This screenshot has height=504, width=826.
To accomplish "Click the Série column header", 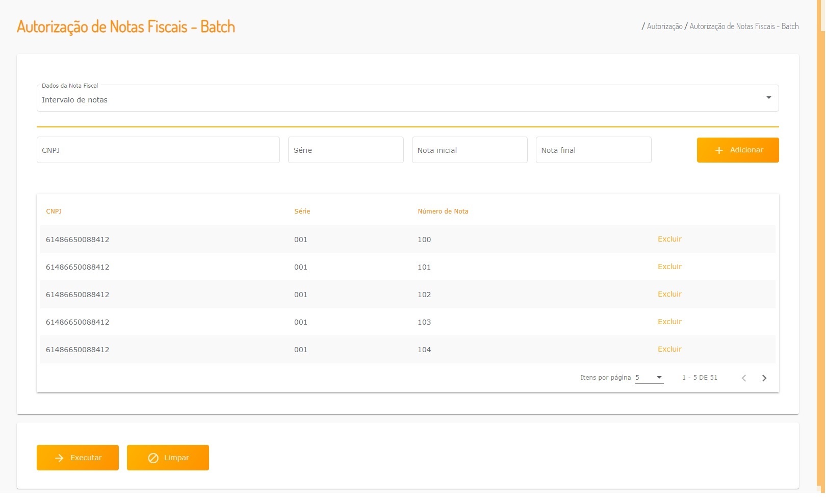I will [302, 211].
